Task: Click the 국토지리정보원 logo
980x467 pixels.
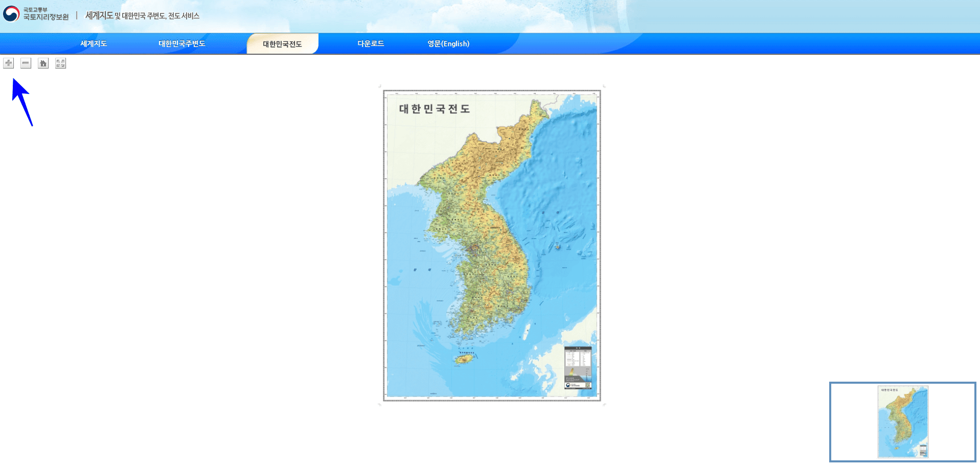Action: pos(36,14)
